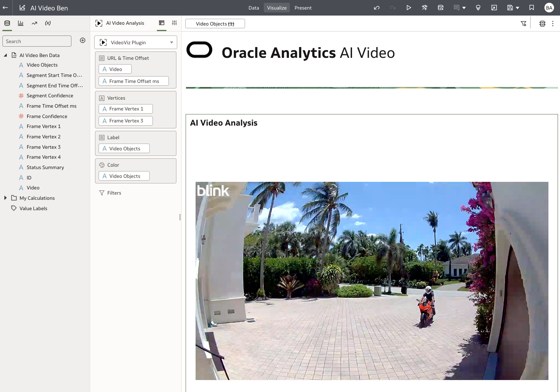Click the Filters funnel icon in grammar panel
Viewport: 560px width, 392px height.
click(102, 193)
